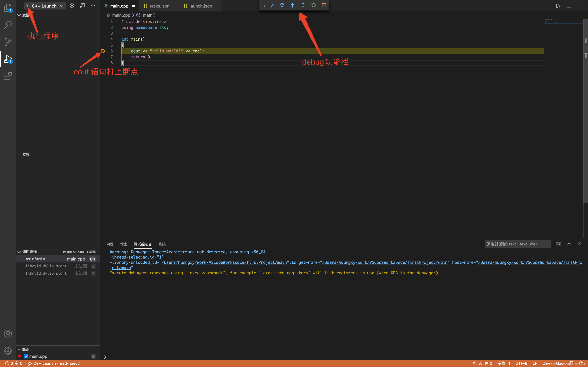Switch to the tasks.json tab
Image resolution: width=588 pixels, height=367 pixels.
coord(159,6)
